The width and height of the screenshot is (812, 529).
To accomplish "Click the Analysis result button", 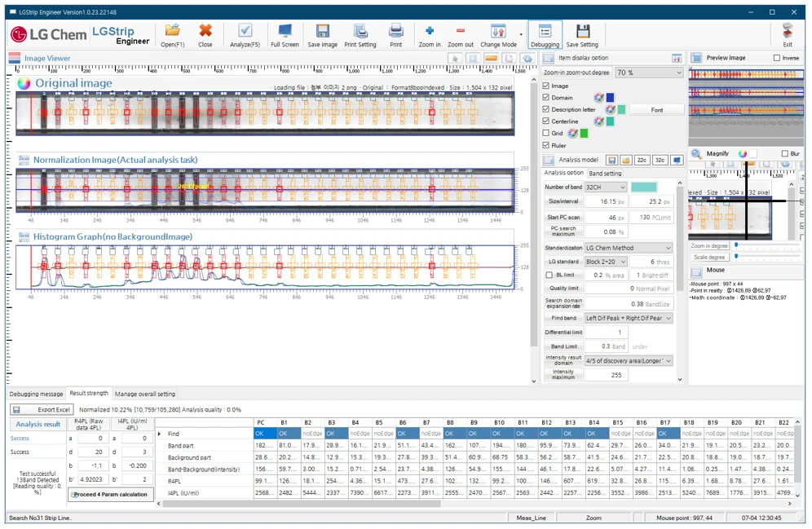I will (x=38, y=425).
